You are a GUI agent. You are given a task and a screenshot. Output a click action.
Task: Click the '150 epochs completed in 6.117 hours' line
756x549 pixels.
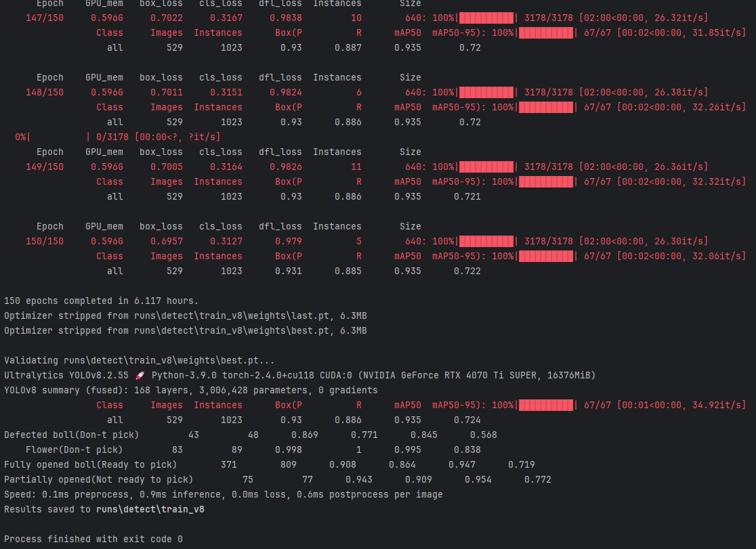tap(101, 301)
